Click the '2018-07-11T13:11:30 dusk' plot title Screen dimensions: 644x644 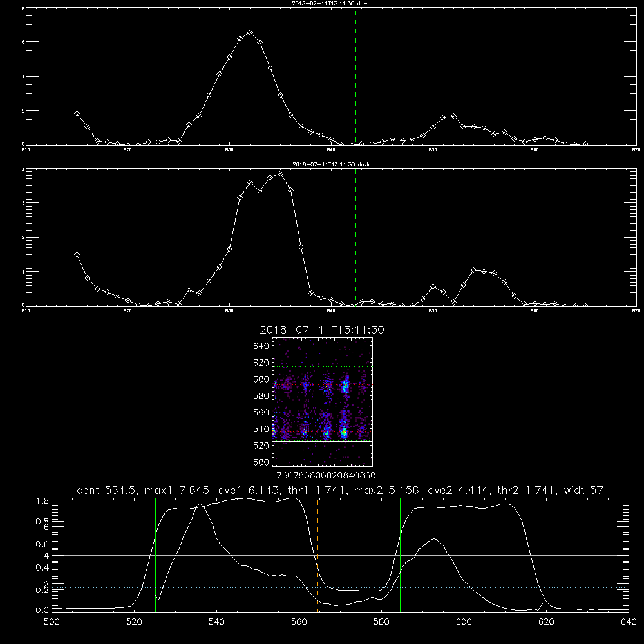(x=331, y=164)
